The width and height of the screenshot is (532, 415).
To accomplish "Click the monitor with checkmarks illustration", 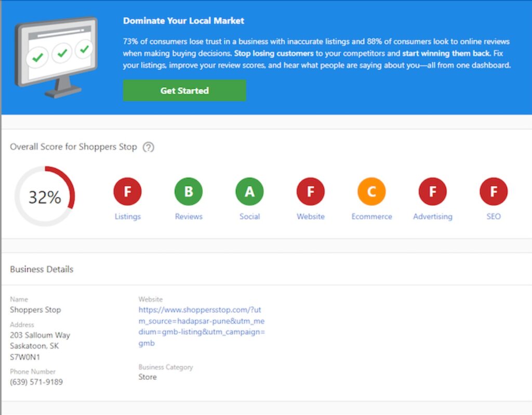I will tap(56, 57).
